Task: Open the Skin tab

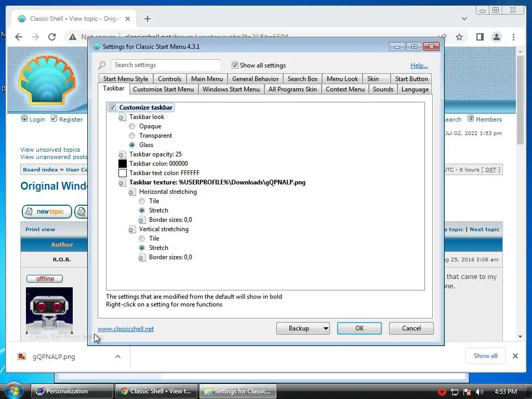Action: coord(376,79)
